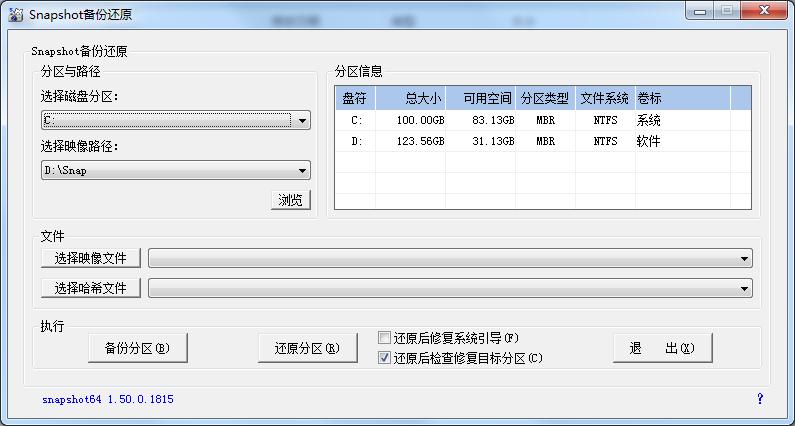Screen dimensions: 795x426
Task: Click the blue help question mark
Action: click(x=760, y=399)
